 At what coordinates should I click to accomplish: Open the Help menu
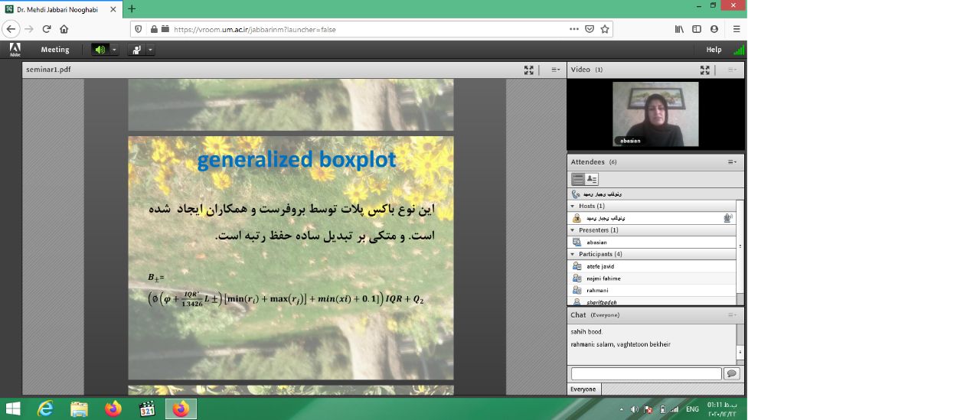(x=714, y=50)
